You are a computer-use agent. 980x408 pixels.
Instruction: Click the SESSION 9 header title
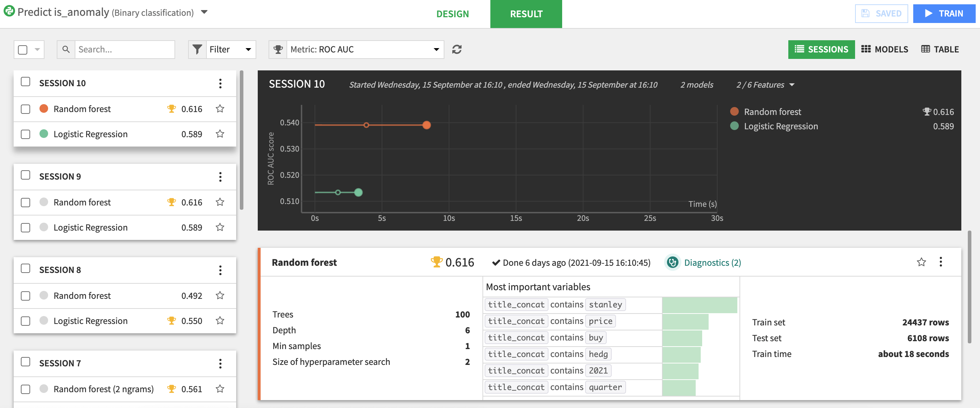point(60,177)
